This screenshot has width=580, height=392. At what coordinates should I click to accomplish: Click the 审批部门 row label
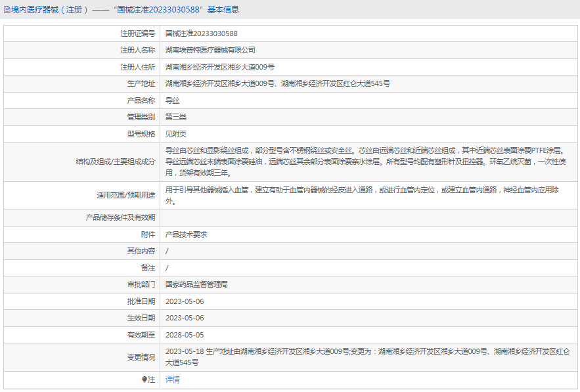(141, 284)
